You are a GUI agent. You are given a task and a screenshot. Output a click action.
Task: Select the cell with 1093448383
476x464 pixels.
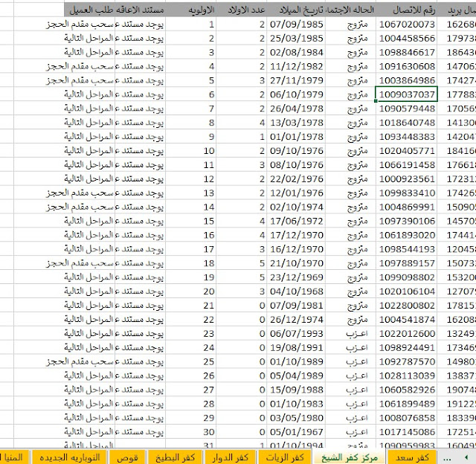coord(407,137)
